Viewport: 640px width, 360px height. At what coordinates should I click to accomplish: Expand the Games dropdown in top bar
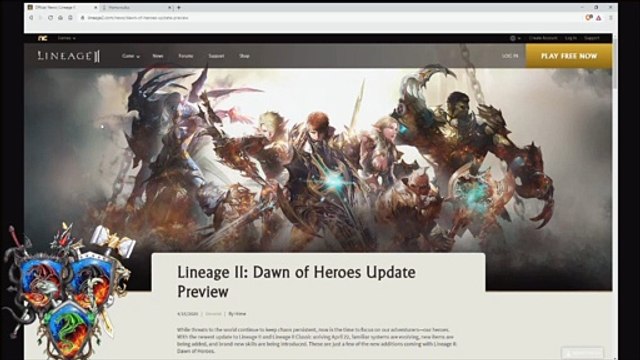click(x=67, y=38)
